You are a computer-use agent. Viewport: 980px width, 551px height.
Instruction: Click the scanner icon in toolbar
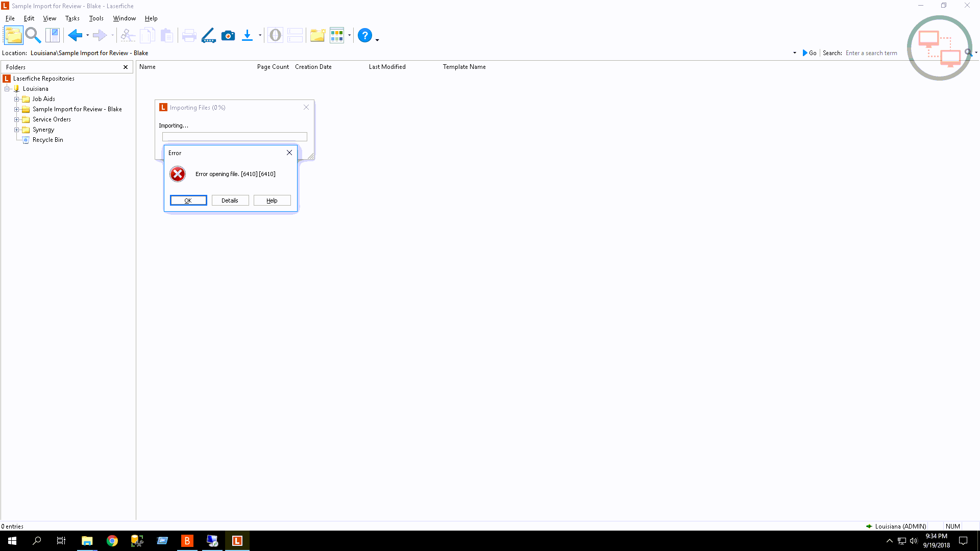click(208, 35)
